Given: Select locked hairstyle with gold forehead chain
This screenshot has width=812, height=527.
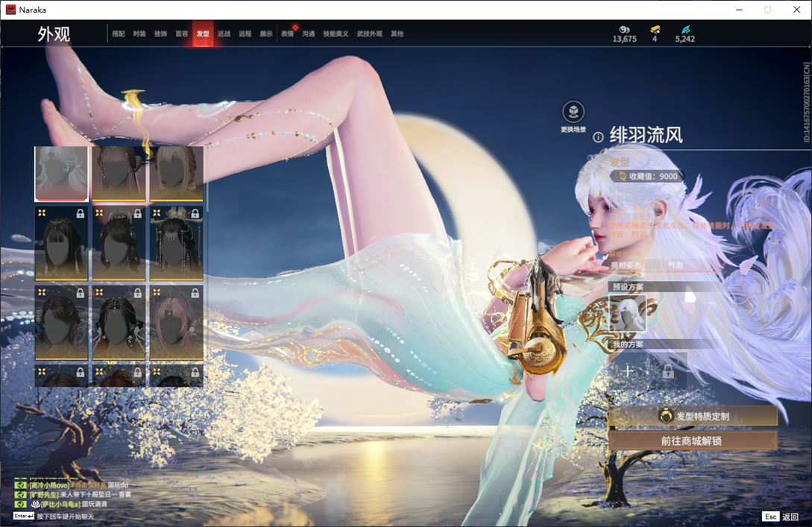Looking at the screenshot, I should (119, 323).
